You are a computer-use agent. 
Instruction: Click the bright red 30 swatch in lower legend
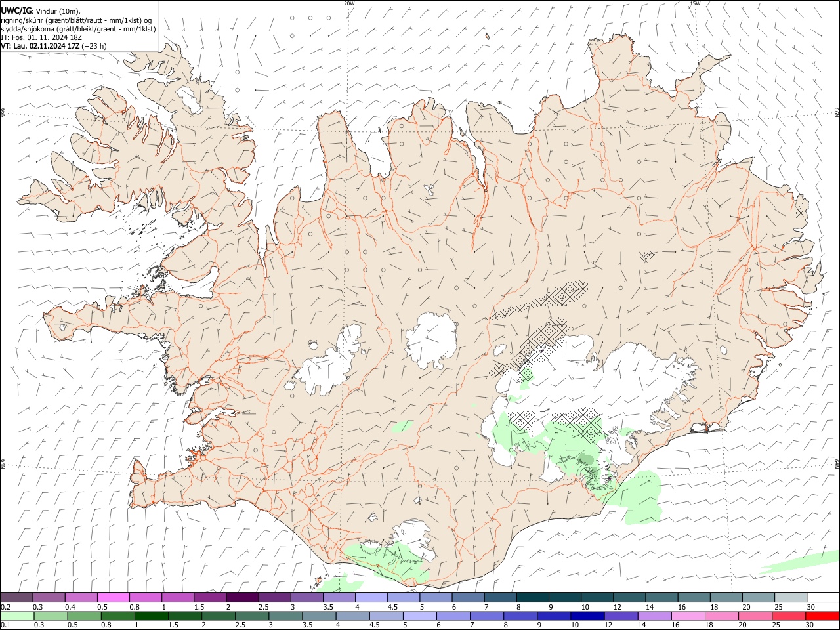[x=822, y=616]
